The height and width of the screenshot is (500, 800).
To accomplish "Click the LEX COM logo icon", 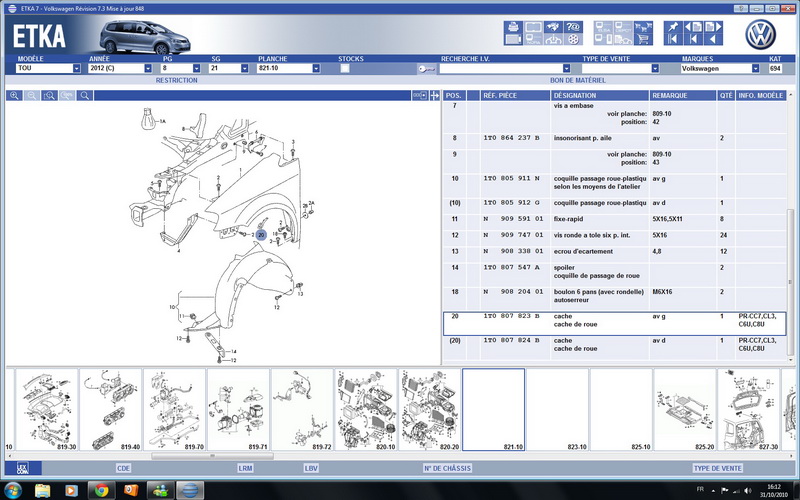I will pos(22,468).
